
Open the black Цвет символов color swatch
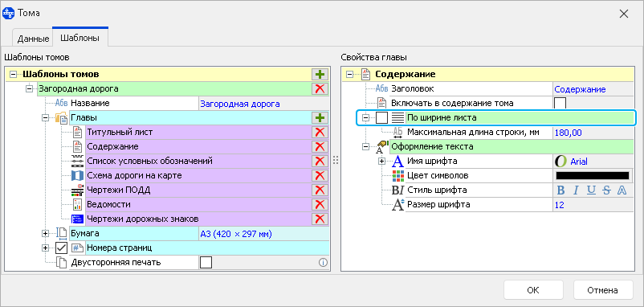click(x=593, y=175)
